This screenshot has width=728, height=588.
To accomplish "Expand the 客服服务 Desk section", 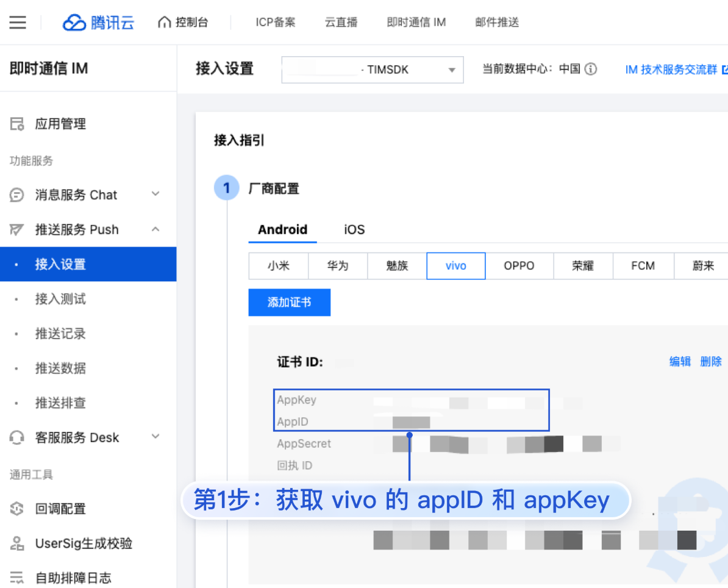I will pos(155,437).
